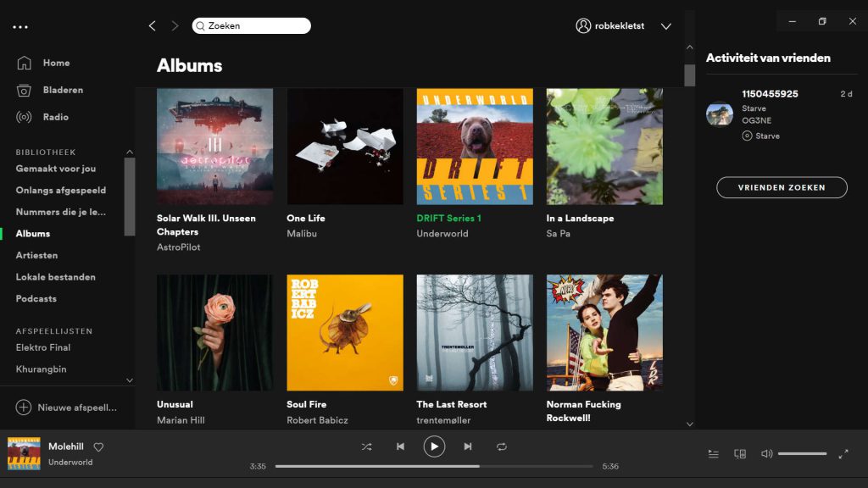Open the connect to device icon
The width and height of the screenshot is (868, 488).
(x=740, y=454)
